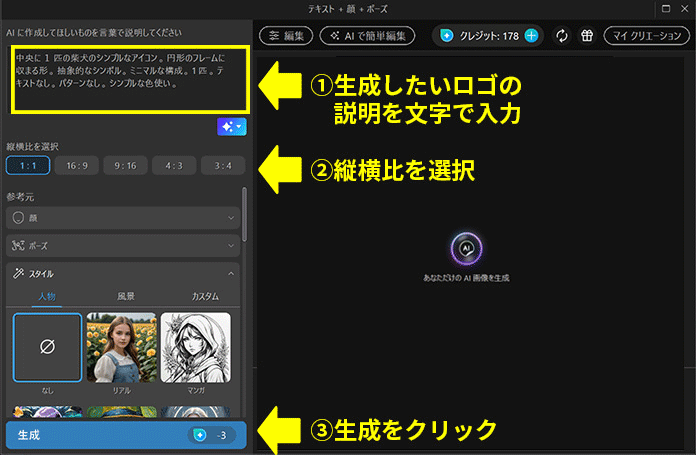Click the style magic wand icon
Screen dimensions: 696x455
click(18, 273)
